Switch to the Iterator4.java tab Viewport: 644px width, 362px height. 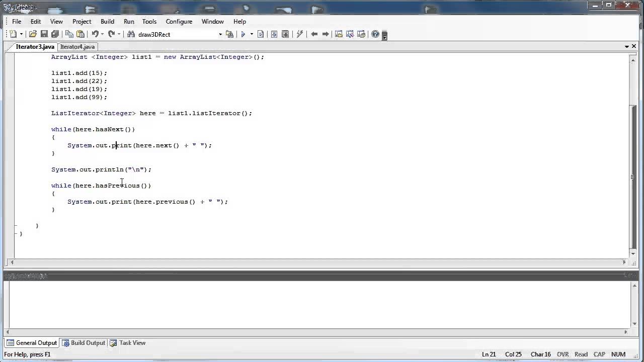pos(77,47)
